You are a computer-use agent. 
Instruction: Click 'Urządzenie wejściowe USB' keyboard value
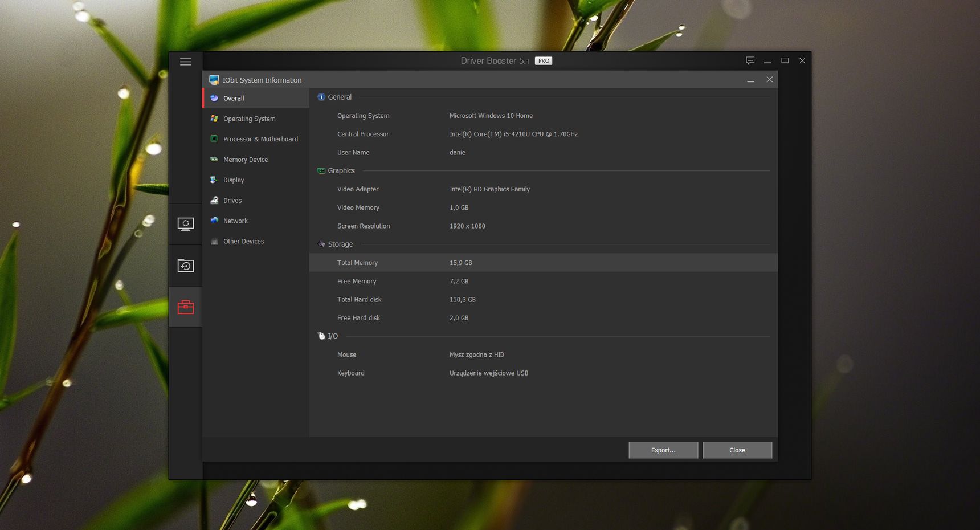coord(489,373)
